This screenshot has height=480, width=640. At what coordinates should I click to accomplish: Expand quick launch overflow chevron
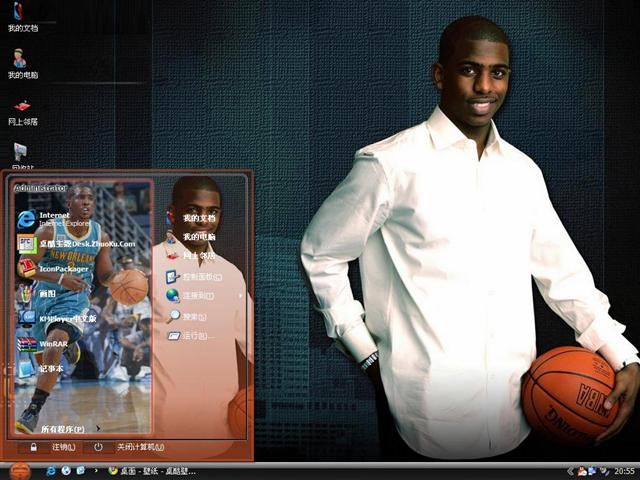tap(96, 471)
